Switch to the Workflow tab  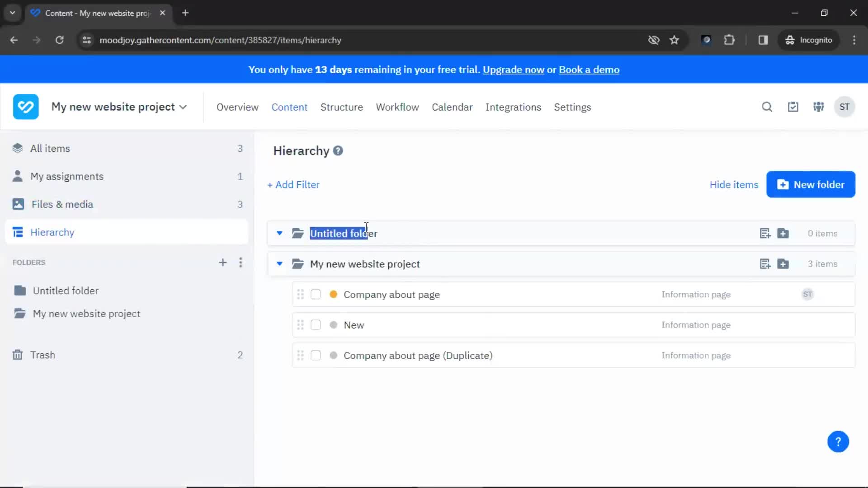[397, 107]
